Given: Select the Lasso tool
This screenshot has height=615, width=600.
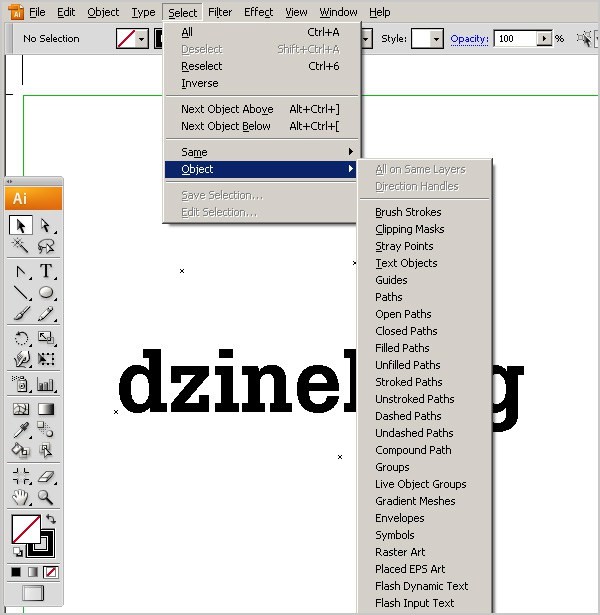Looking at the screenshot, I should (45, 246).
